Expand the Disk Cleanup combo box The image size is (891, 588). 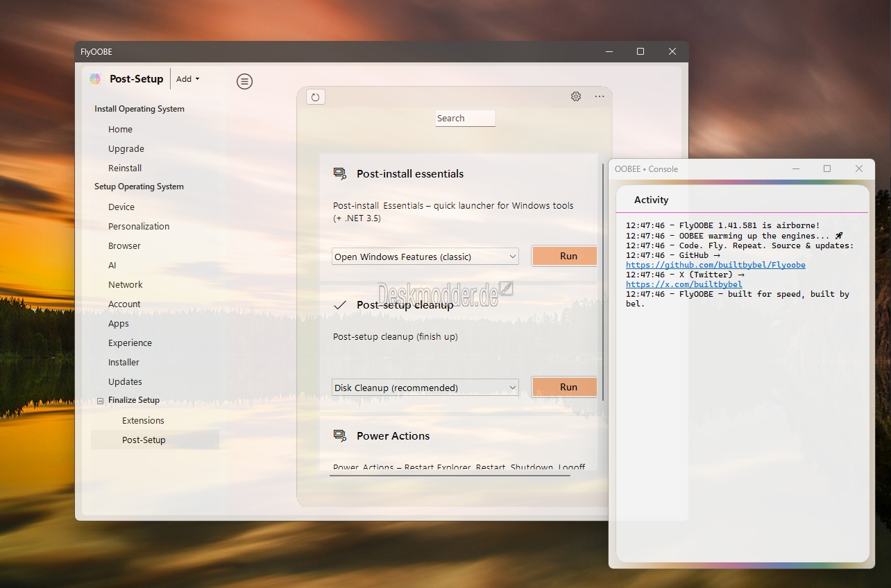[425, 388]
